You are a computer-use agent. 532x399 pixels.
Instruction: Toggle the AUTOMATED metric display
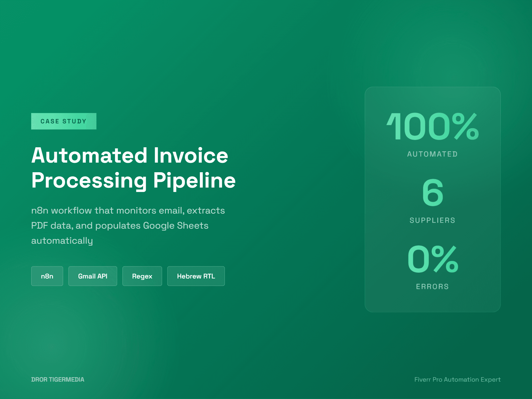pyautogui.click(x=432, y=154)
